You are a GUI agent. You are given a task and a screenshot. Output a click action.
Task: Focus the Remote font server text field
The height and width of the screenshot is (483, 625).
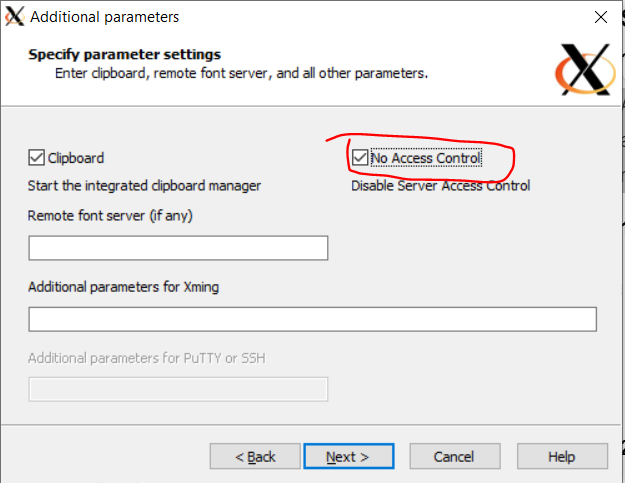click(178, 248)
